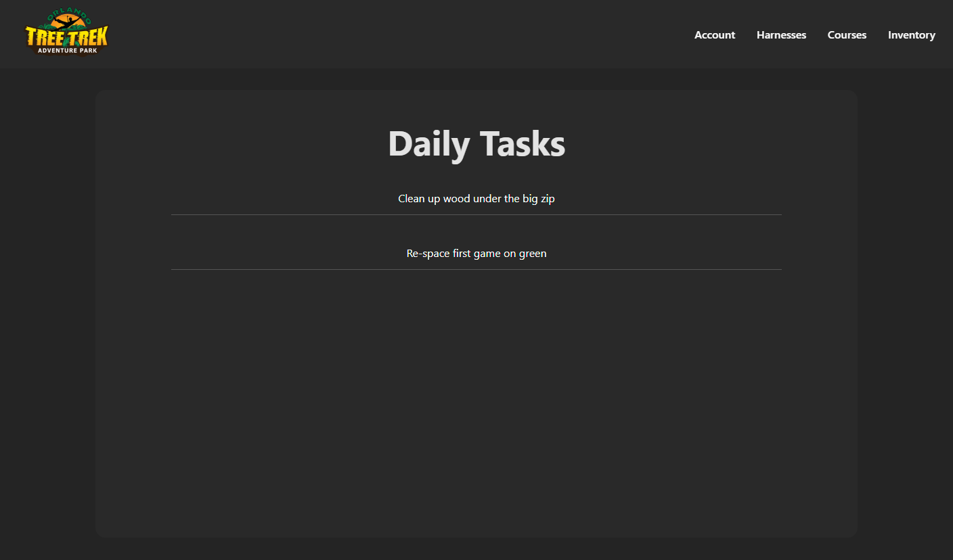Go to the Harnesses page
The height and width of the screenshot is (560, 953).
point(781,35)
